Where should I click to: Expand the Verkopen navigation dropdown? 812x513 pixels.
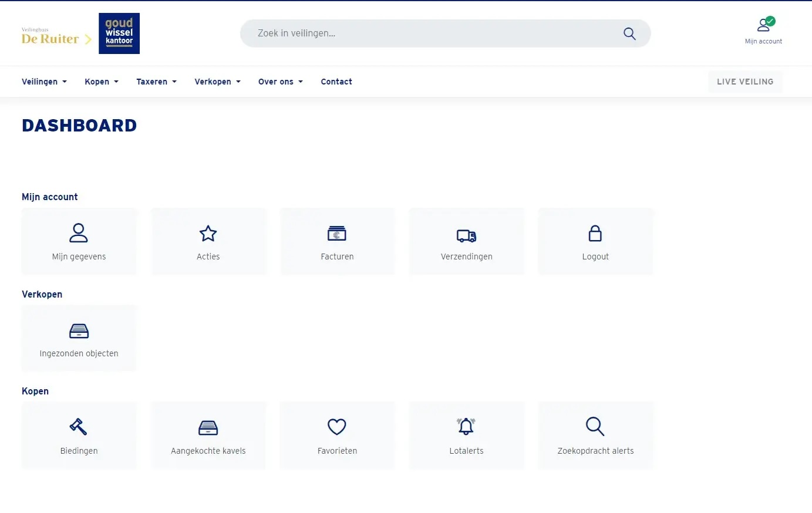pos(217,82)
